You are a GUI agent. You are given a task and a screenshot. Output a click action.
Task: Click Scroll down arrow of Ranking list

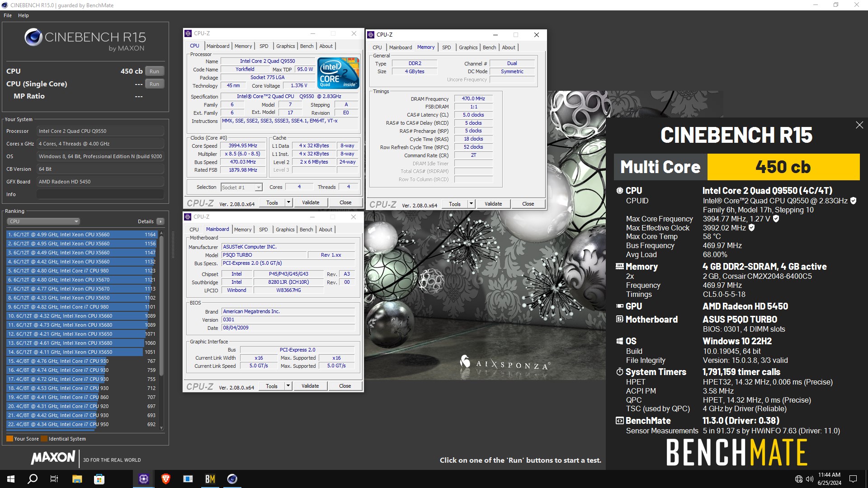161,428
